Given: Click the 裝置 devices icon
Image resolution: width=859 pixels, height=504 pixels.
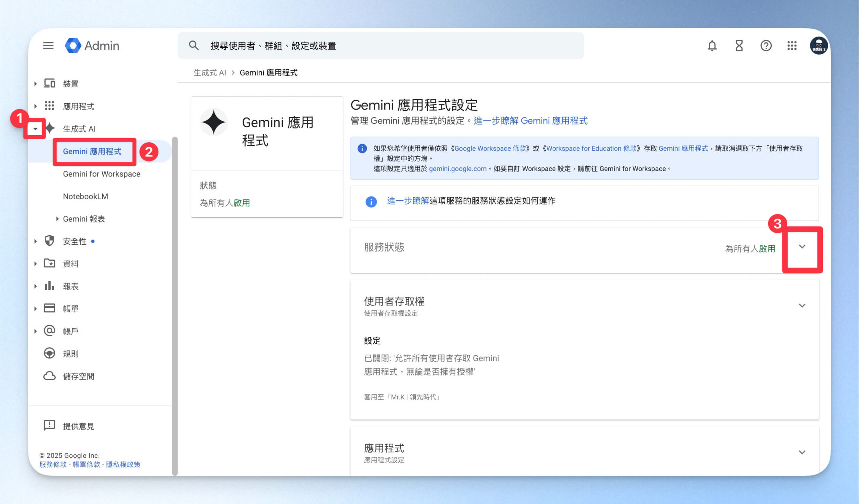Looking at the screenshot, I should coord(49,83).
